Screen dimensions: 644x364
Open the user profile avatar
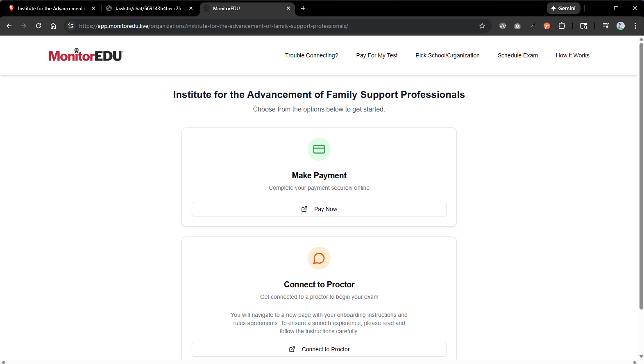coord(621,26)
